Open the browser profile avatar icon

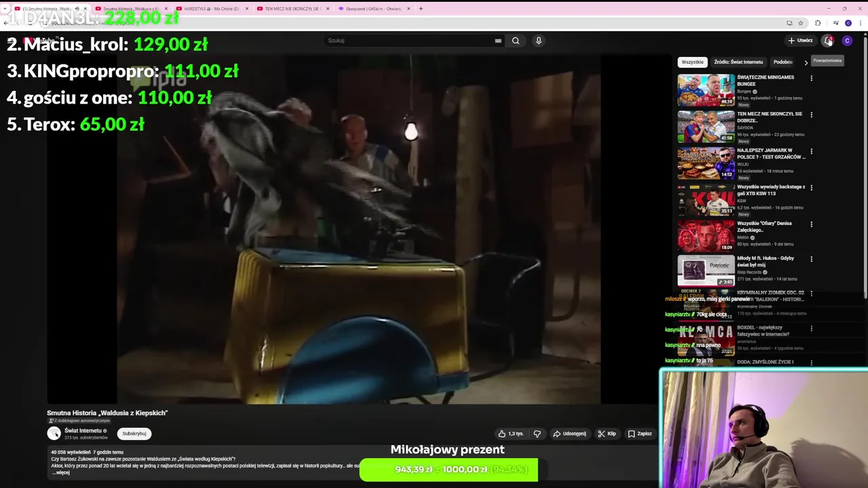coord(848,23)
